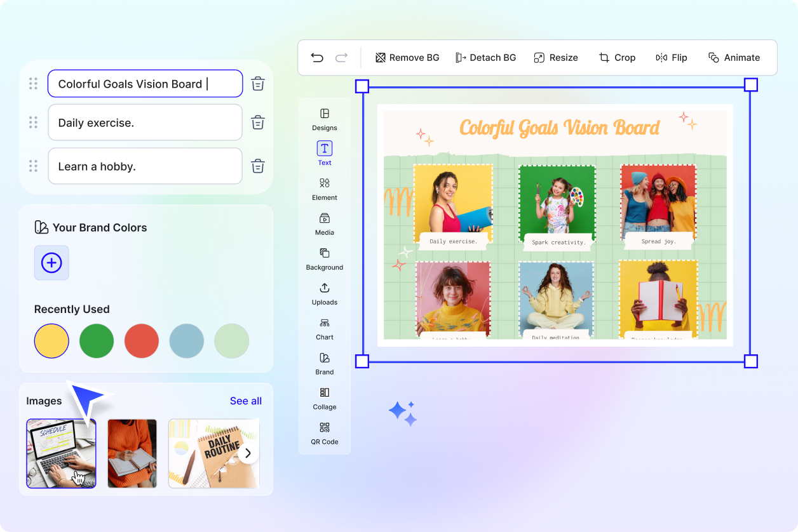
Task: Undo the last action
Action: (317, 57)
